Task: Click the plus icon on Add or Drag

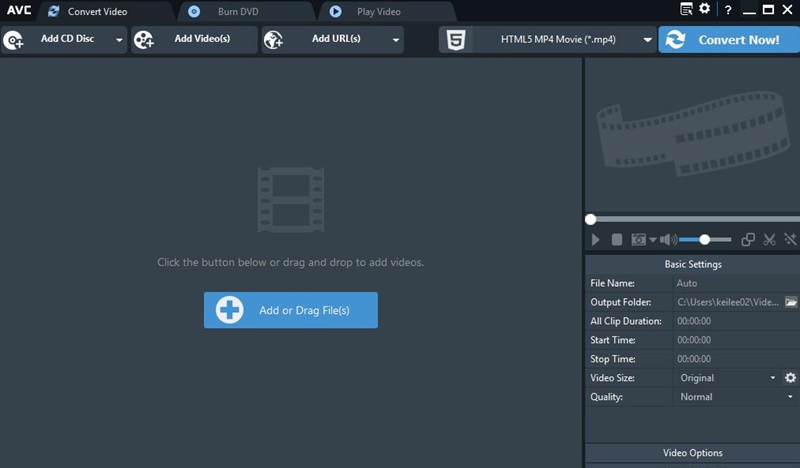Action: [x=229, y=310]
